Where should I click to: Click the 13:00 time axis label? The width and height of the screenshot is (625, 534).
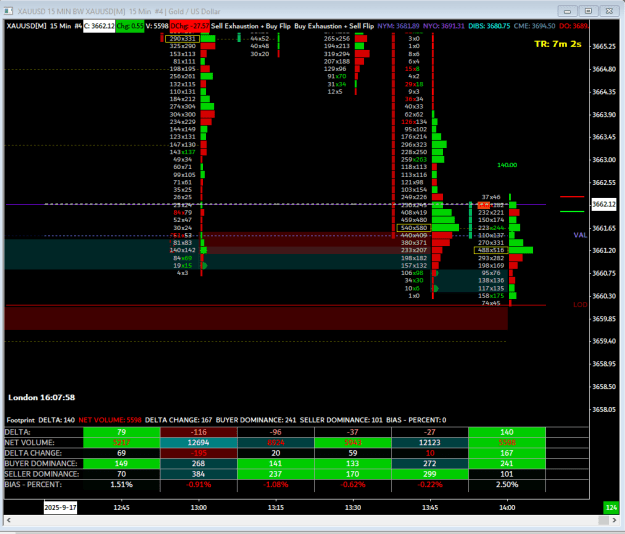point(199,507)
